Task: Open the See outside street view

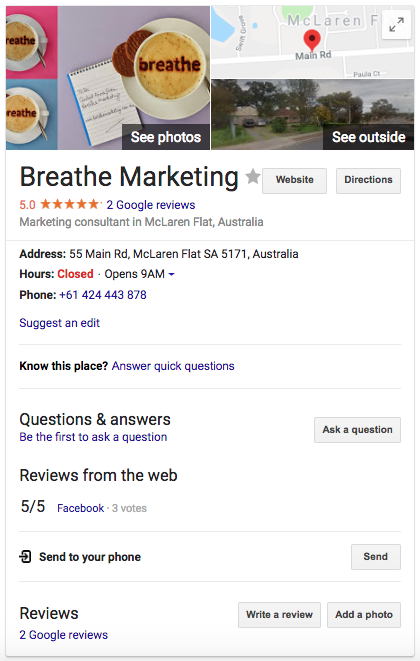Action: pyautogui.click(x=312, y=115)
